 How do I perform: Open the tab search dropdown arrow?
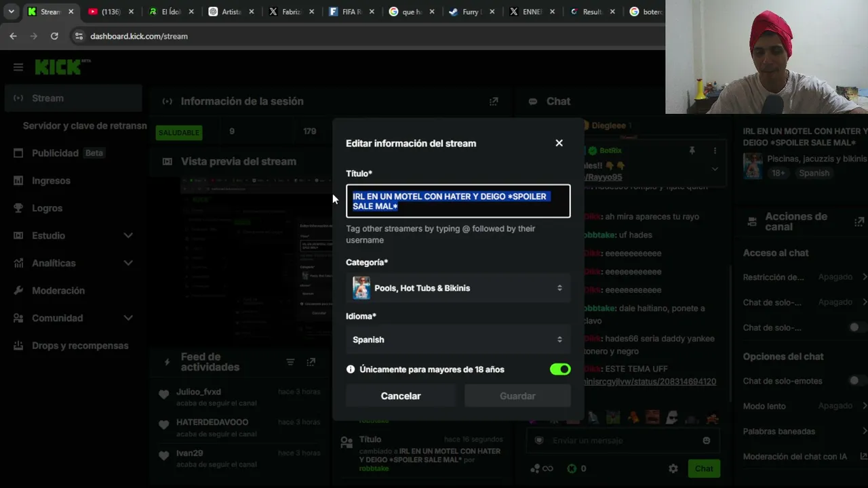(11, 12)
